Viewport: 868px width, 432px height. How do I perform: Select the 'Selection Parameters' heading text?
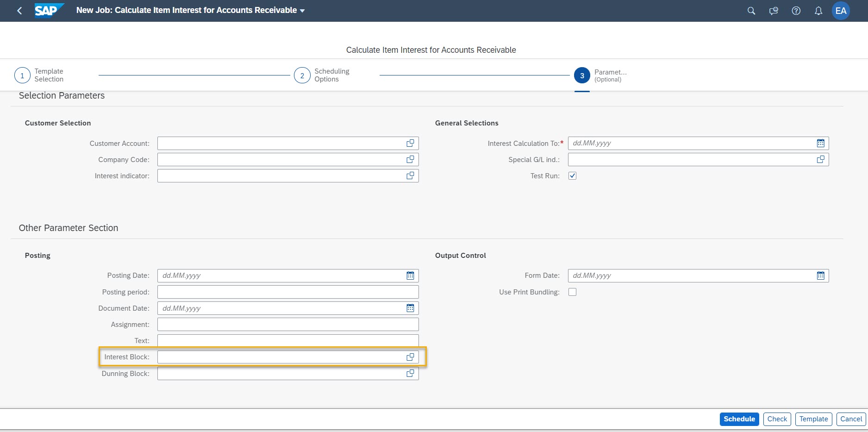click(x=62, y=95)
